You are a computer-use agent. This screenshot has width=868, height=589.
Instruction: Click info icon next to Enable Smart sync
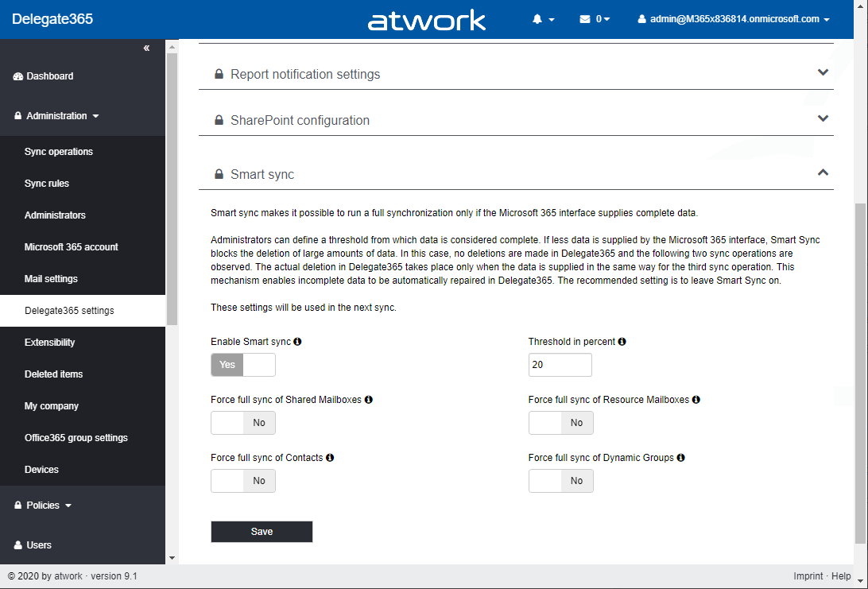click(x=298, y=342)
